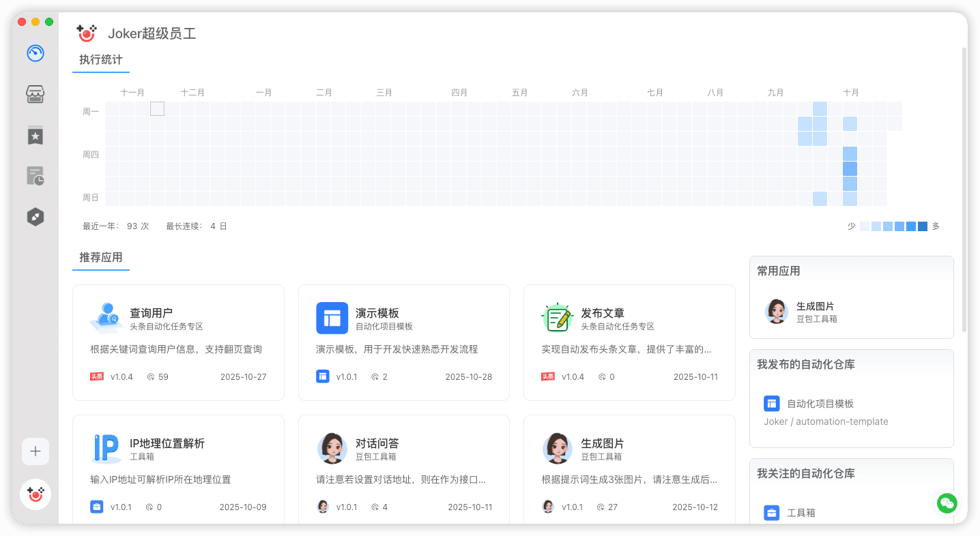The image size is (980, 536).
Task: Click the plus add button in sidebar
Action: [35, 451]
